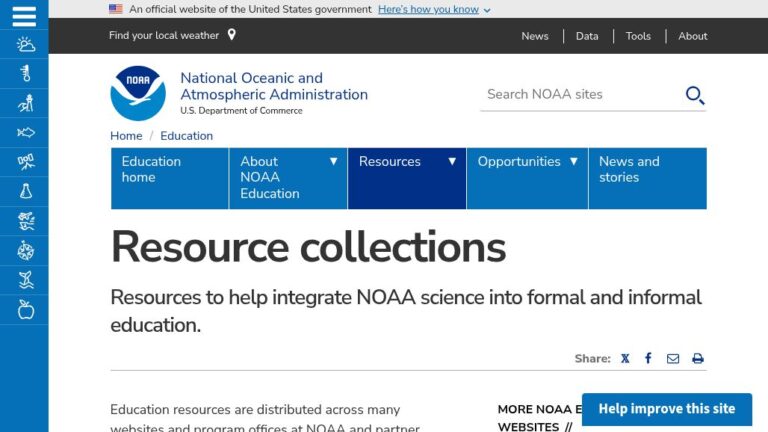This screenshot has width=768, height=432.
Task: Open the lighthouse coasts sidebar icon
Action: click(x=26, y=103)
